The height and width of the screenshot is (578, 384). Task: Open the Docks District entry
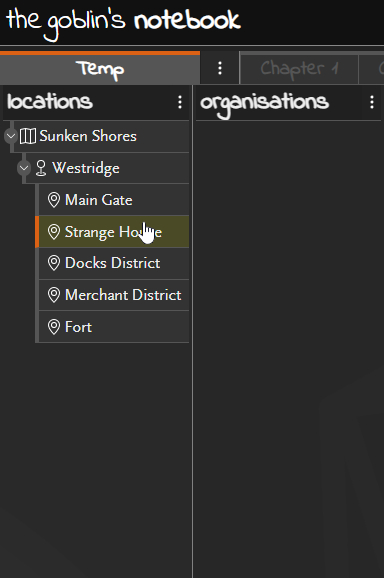tap(114, 263)
